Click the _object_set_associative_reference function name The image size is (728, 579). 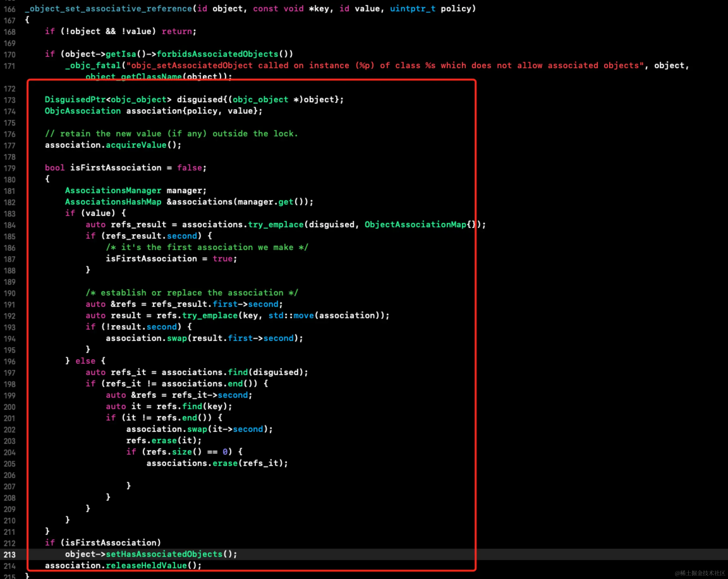[x=108, y=9]
